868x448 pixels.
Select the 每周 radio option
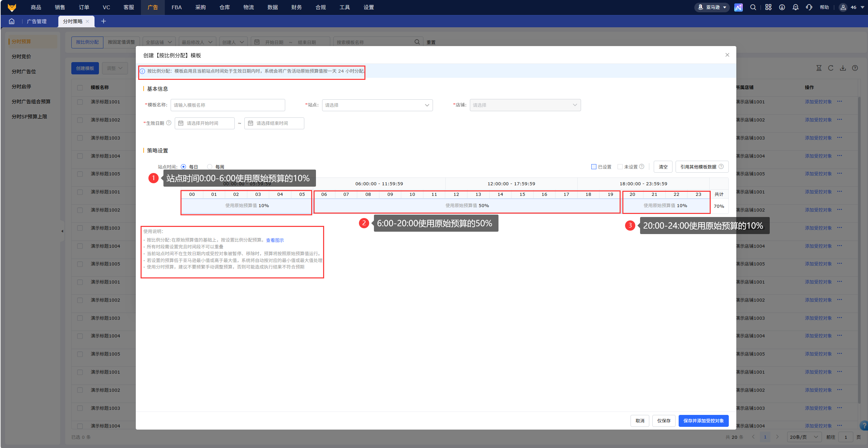(x=209, y=167)
